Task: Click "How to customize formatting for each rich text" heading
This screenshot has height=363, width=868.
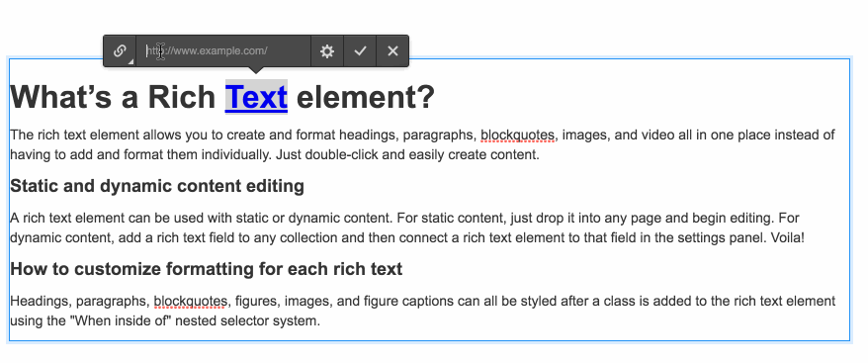Action: (x=207, y=269)
